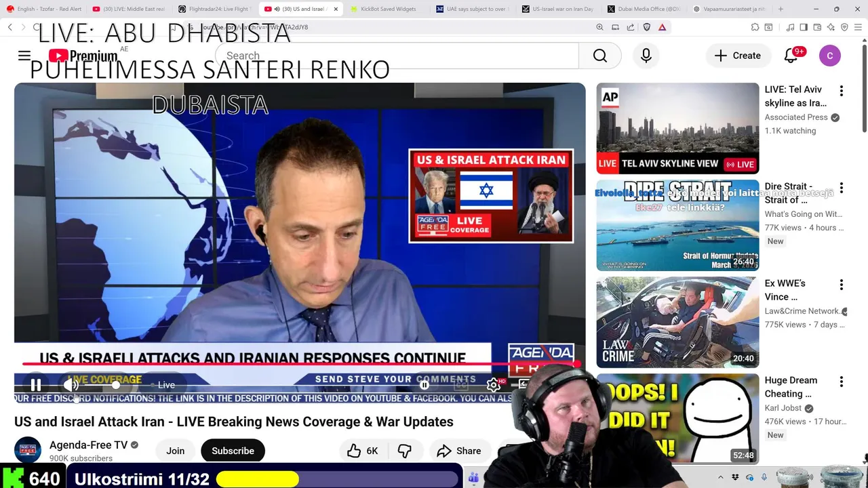Open AP Tel Aviv skyline live thumbnail
The height and width of the screenshot is (488, 868).
point(677,128)
